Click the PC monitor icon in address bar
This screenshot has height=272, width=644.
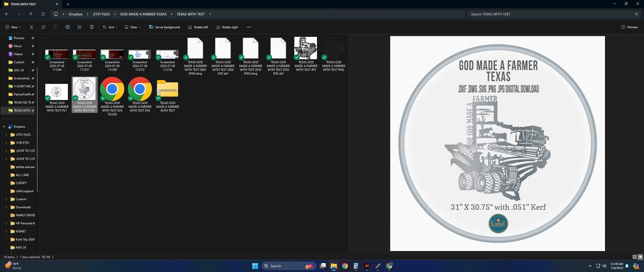coord(56,14)
